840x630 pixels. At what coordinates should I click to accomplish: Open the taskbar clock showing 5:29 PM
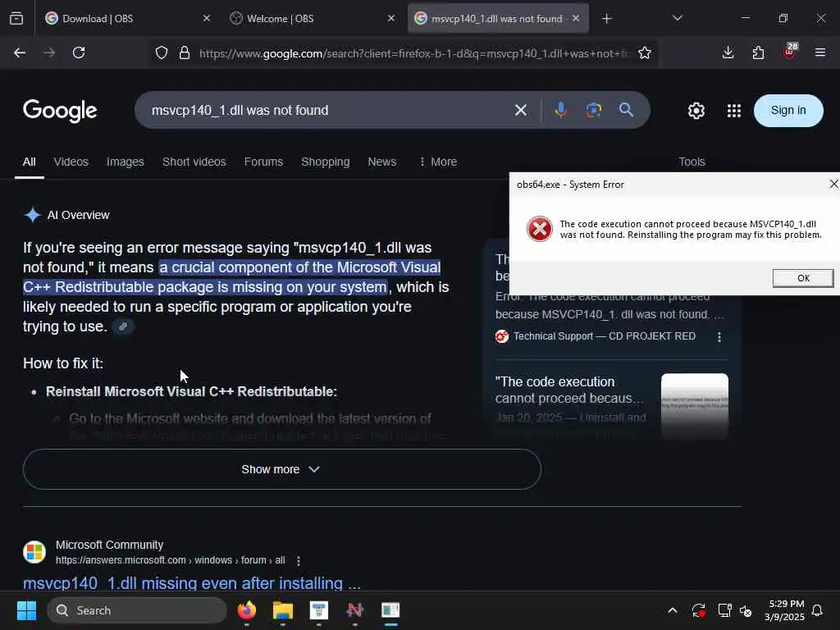coord(785,610)
